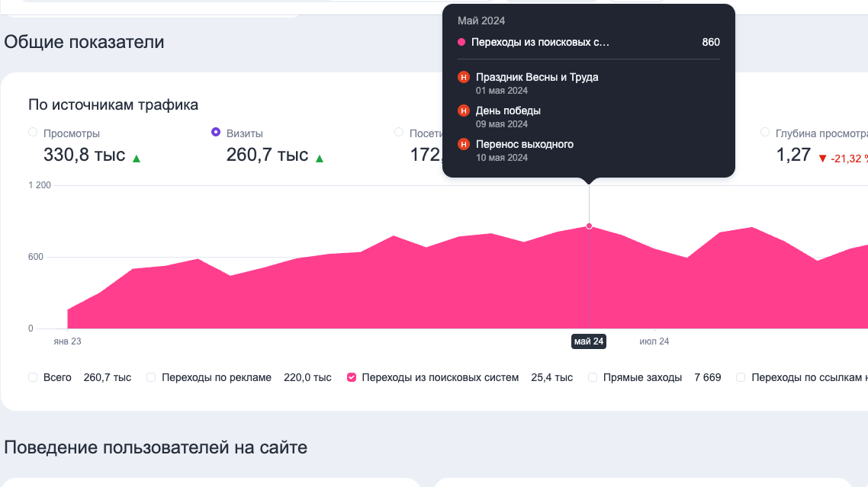Enable the Всего checkbox

point(32,377)
